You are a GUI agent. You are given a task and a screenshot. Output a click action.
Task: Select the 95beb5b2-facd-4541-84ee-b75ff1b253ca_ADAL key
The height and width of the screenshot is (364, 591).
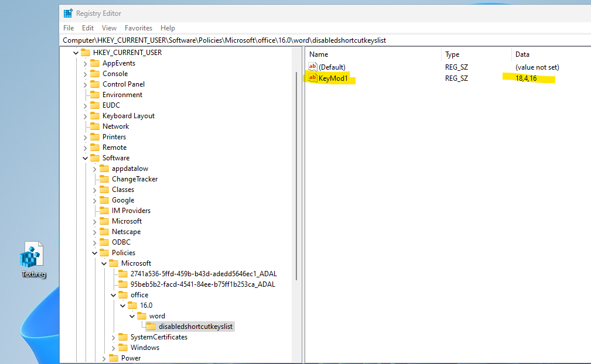click(x=203, y=284)
